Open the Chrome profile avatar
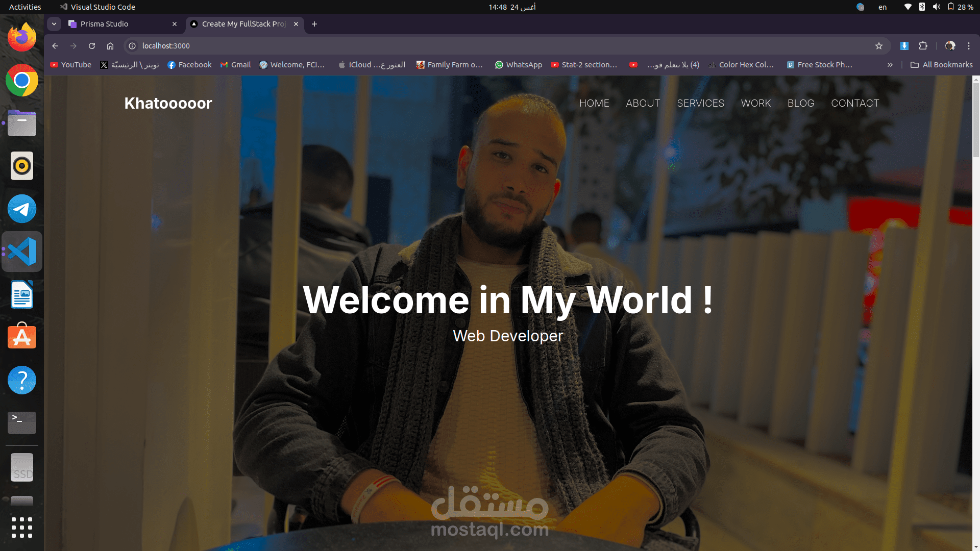 point(950,46)
